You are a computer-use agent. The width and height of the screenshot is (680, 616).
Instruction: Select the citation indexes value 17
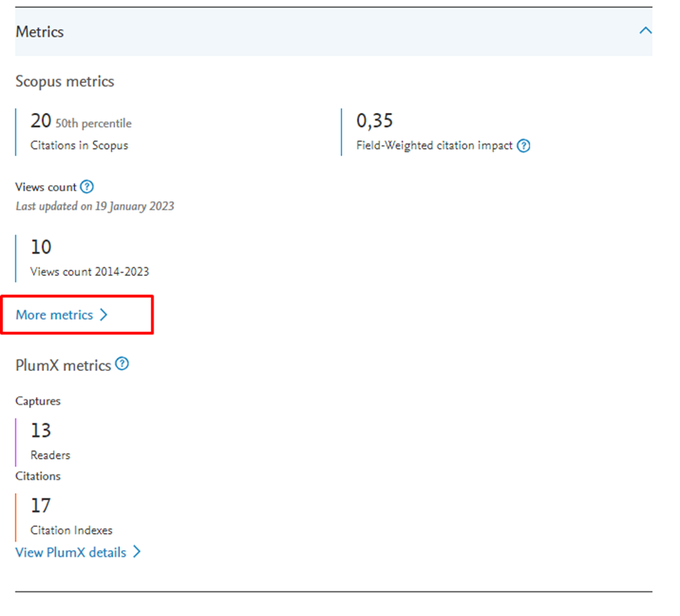[41, 505]
